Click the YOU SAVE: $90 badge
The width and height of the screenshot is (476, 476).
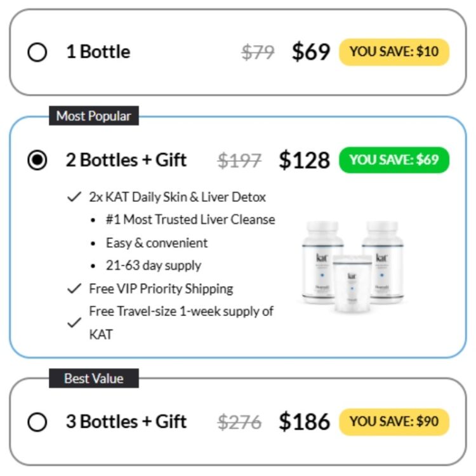click(x=394, y=421)
